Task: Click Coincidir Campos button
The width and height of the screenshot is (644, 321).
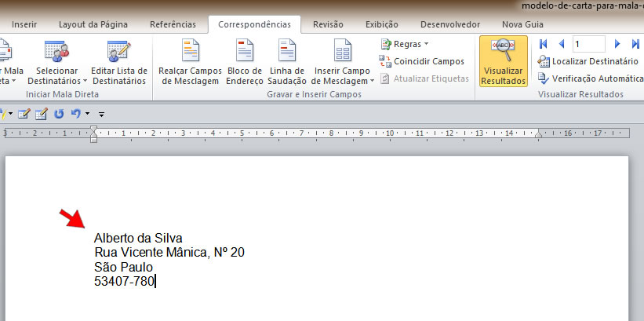Action: pos(422,61)
